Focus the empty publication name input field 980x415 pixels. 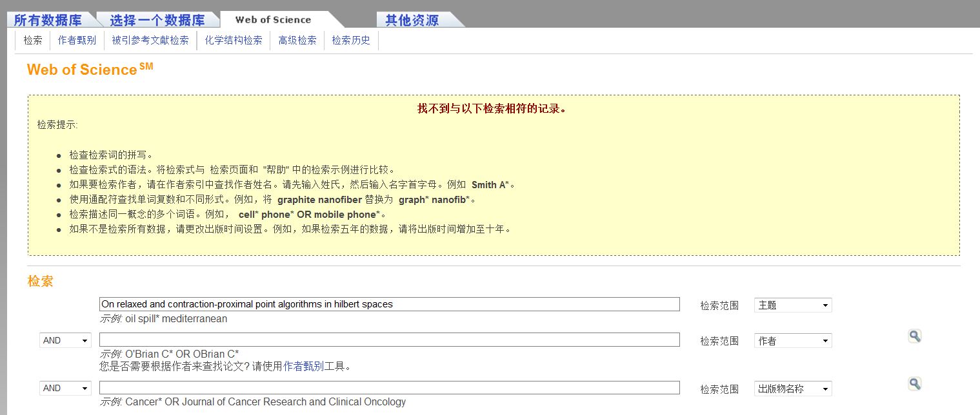[390, 387]
